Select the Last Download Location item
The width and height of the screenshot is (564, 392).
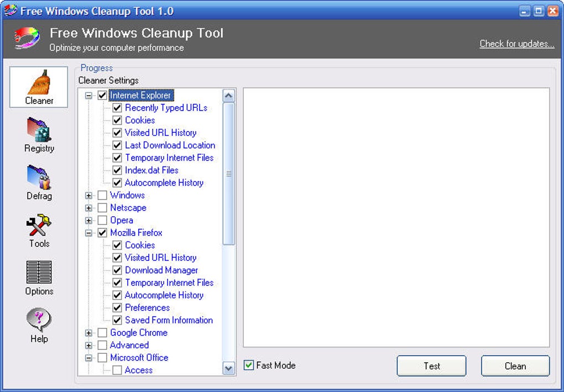coord(170,145)
